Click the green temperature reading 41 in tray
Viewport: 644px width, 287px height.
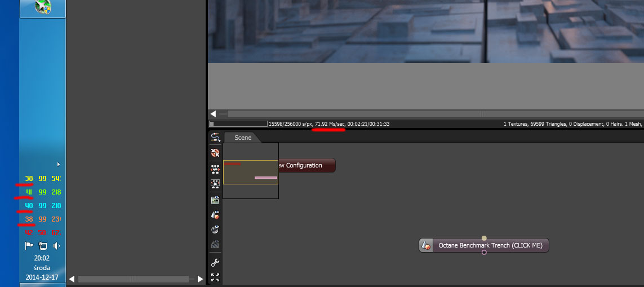[x=29, y=192]
